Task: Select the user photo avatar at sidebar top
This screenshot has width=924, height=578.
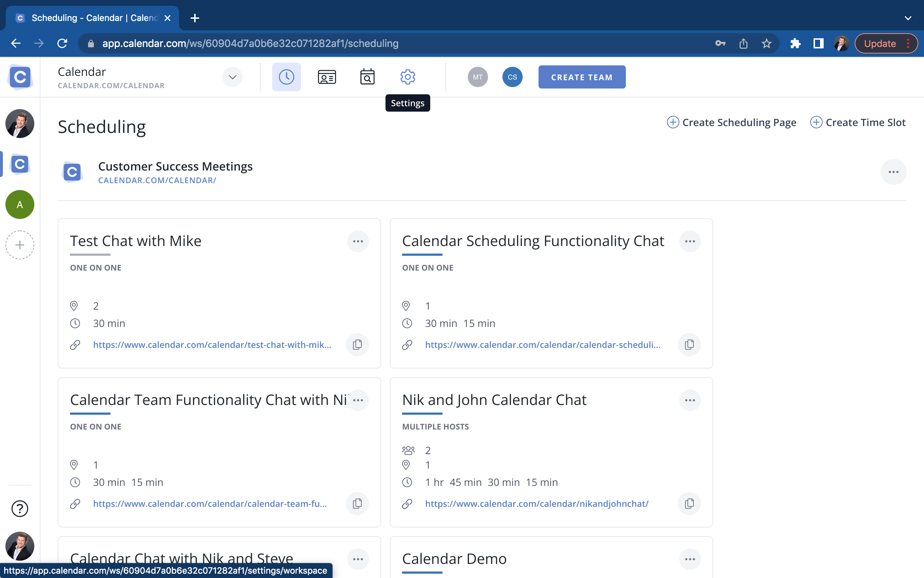Action: click(x=20, y=124)
